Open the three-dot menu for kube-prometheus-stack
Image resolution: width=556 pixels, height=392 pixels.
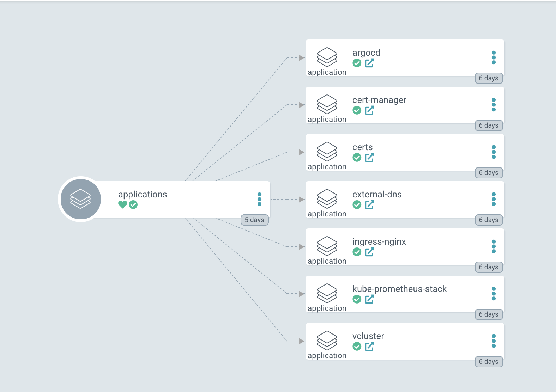pyautogui.click(x=494, y=294)
